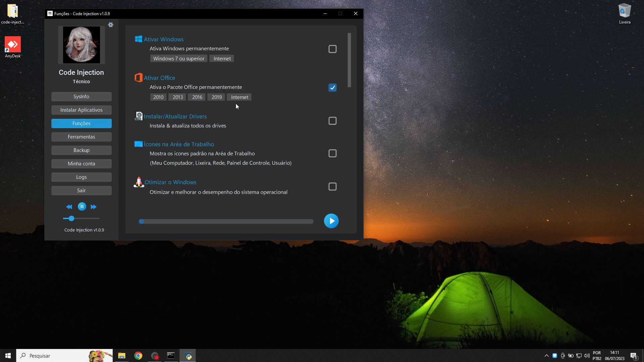This screenshot has height=362, width=644.
Task: Click Ícones na Área de Trabalho title
Action: [179, 144]
